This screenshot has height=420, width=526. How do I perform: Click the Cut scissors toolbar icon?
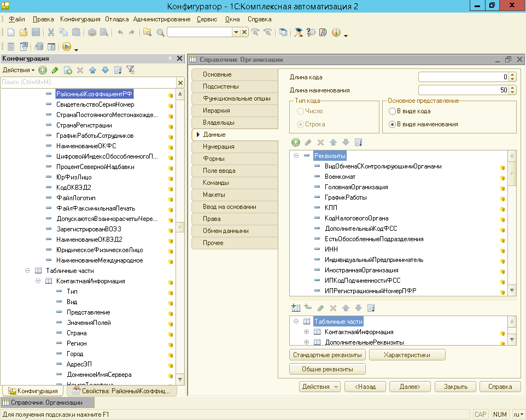(x=51, y=32)
